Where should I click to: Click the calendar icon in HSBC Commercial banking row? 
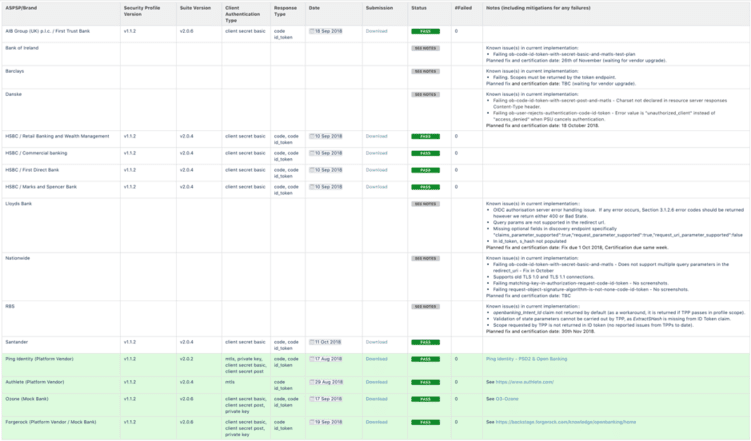tap(312, 153)
